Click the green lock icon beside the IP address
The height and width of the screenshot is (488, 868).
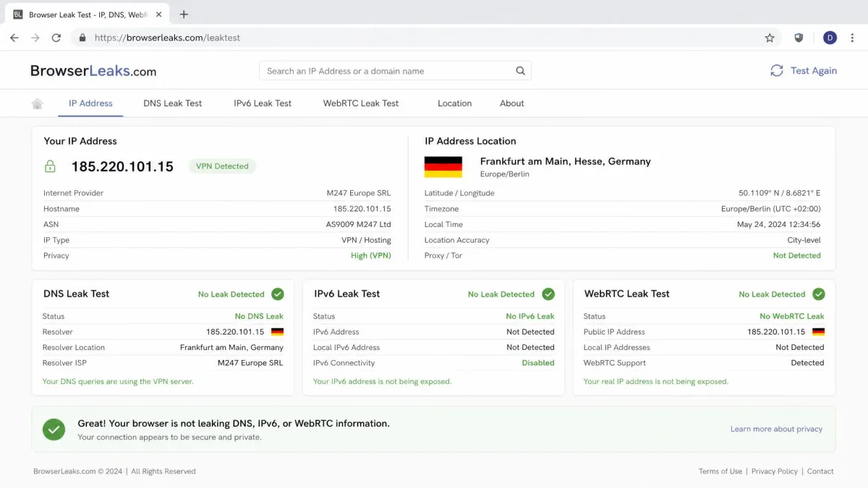click(x=50, y=166)
